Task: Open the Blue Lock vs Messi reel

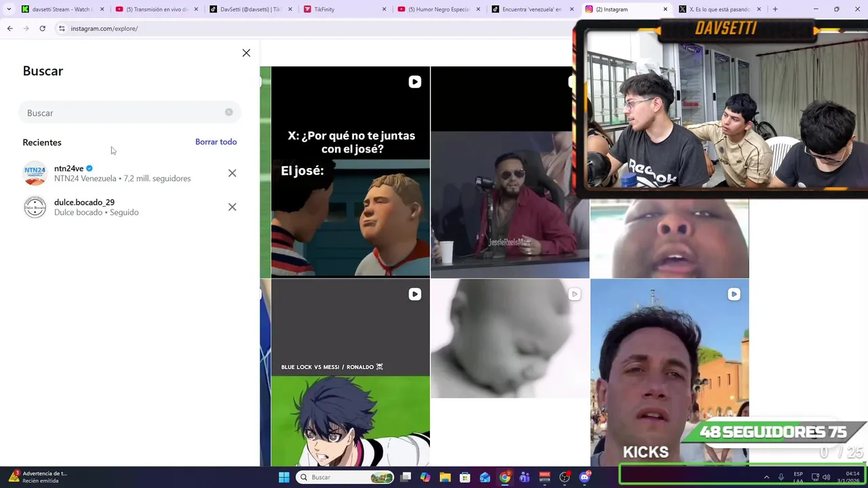Action: [x=350, y=373]
